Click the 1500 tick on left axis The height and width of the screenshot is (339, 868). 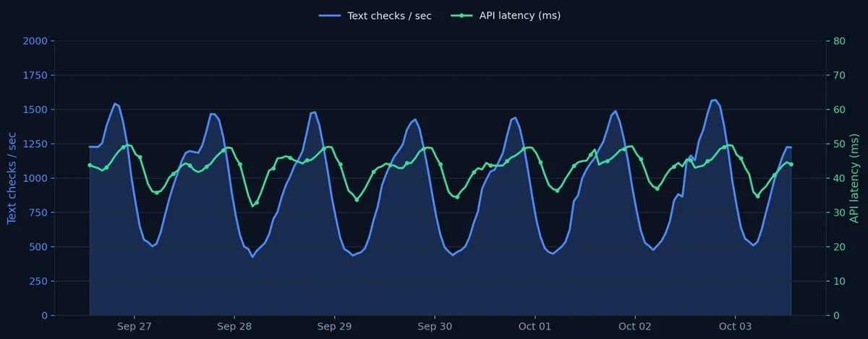pyautogui.click(x=36, y=110)
